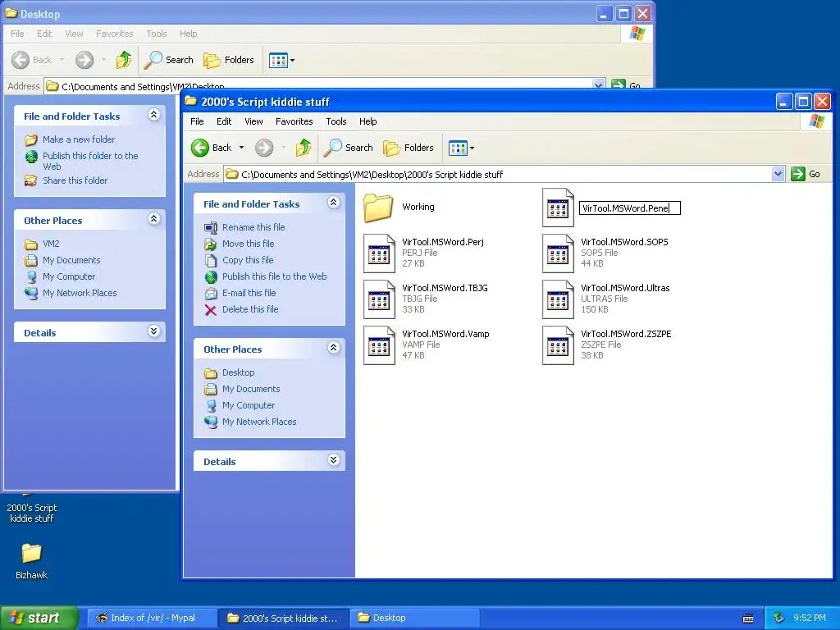This screenshot has height=630, width=840.
Task: Select the Working folder icon
Action: [x=378, y=207]
